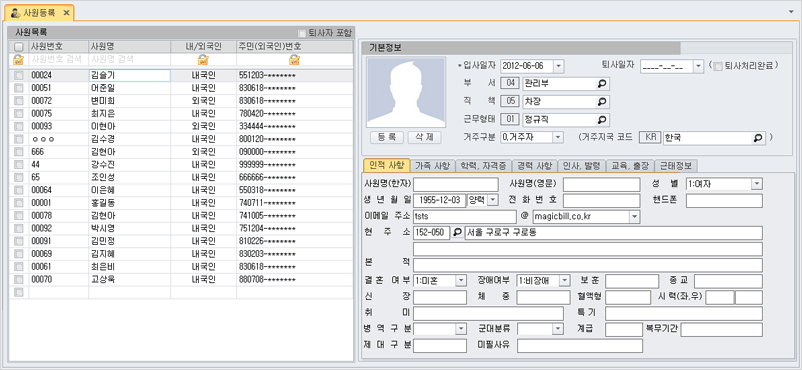
Task: Open the 장애여부 dropdown
Action: click(x=565, y=280)
